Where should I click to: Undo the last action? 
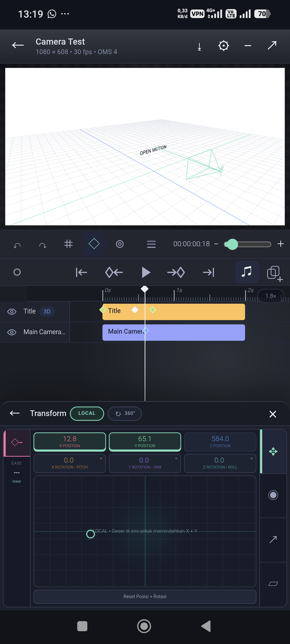point(17,245)
